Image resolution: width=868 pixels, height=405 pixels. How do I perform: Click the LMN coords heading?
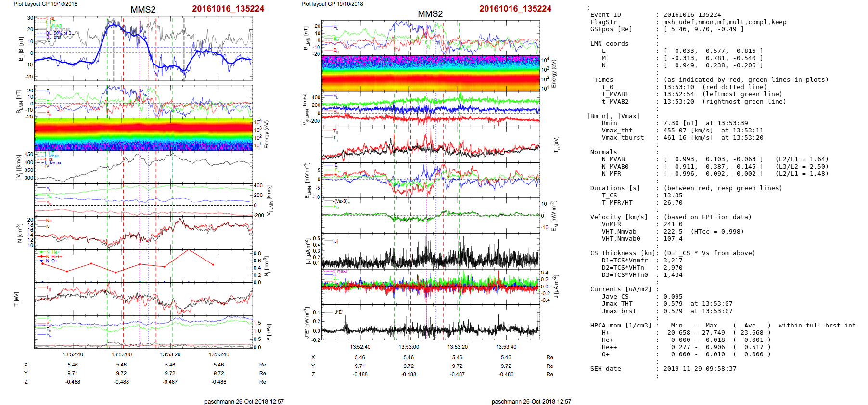click(609, 44)
